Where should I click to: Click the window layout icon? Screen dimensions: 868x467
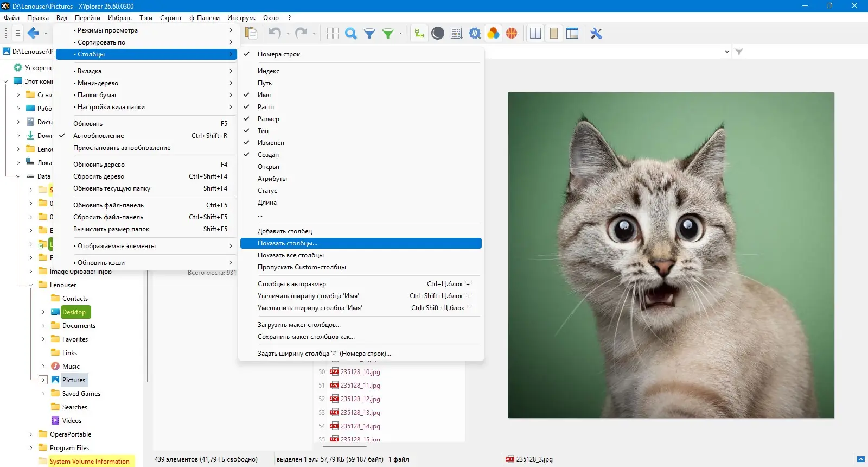pos(572,34)
